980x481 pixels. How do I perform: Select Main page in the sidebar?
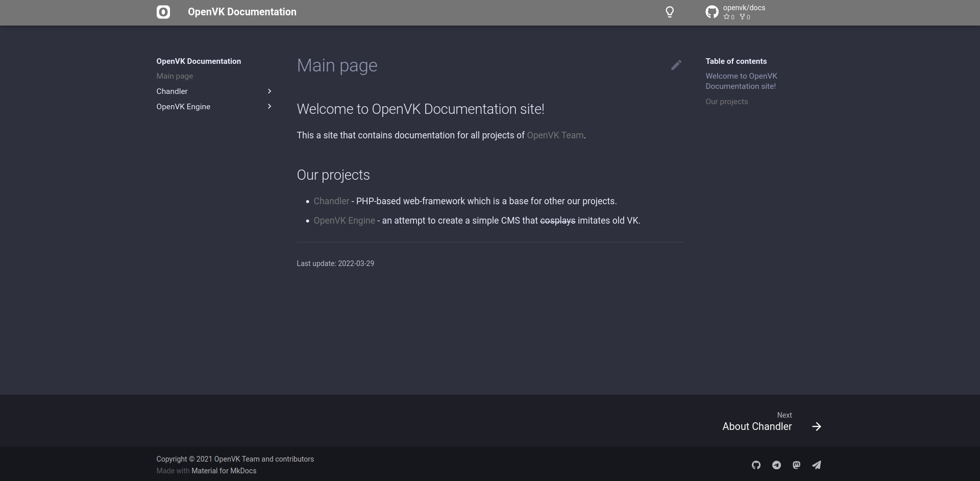[175, 76]
